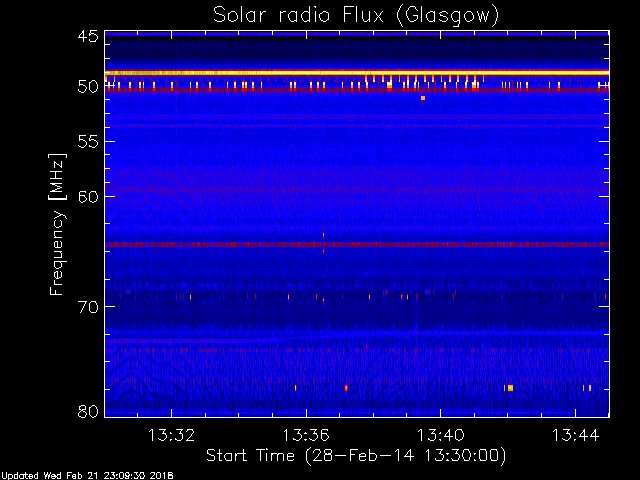Click the 50 frequency tick label
This screenshot has width=640, height=480.
click(x=88, y=87)
